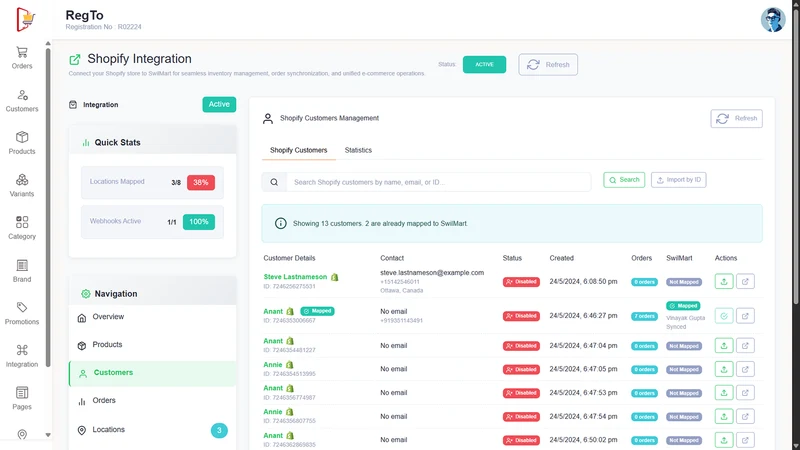Click Refresh next to the ACTIVE status
The image size is (800, 450).
(548, 65)
